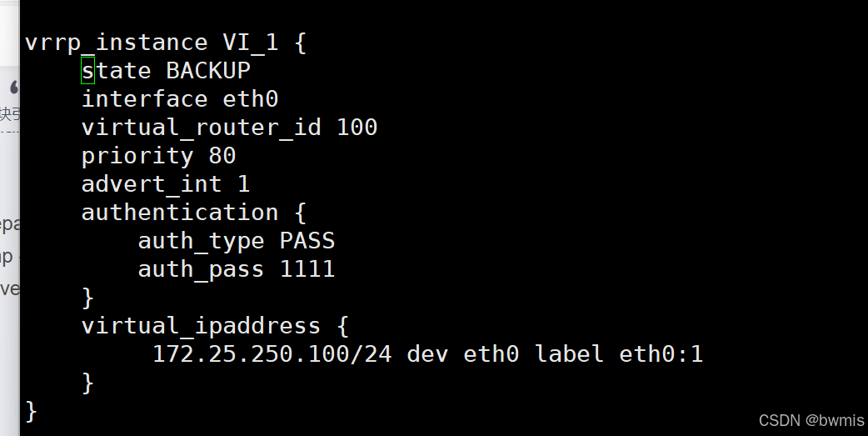Click 'dev eth0' in virtual IP line

coord(463,354)
